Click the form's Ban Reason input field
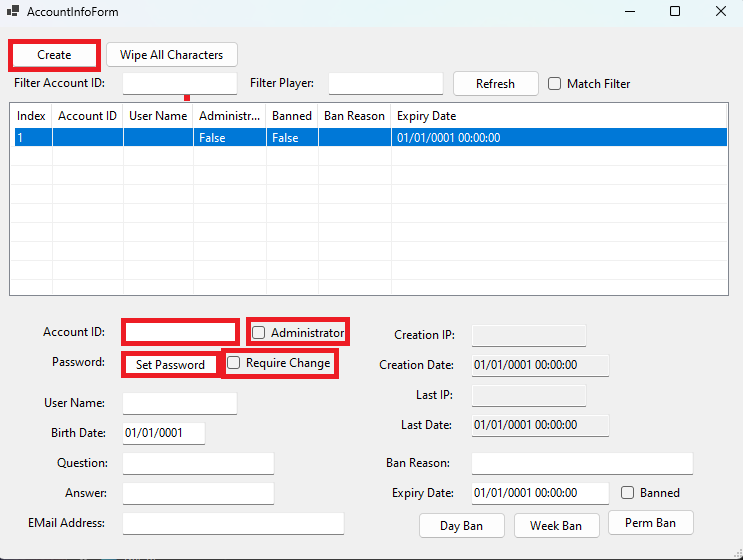 point(582,463)
